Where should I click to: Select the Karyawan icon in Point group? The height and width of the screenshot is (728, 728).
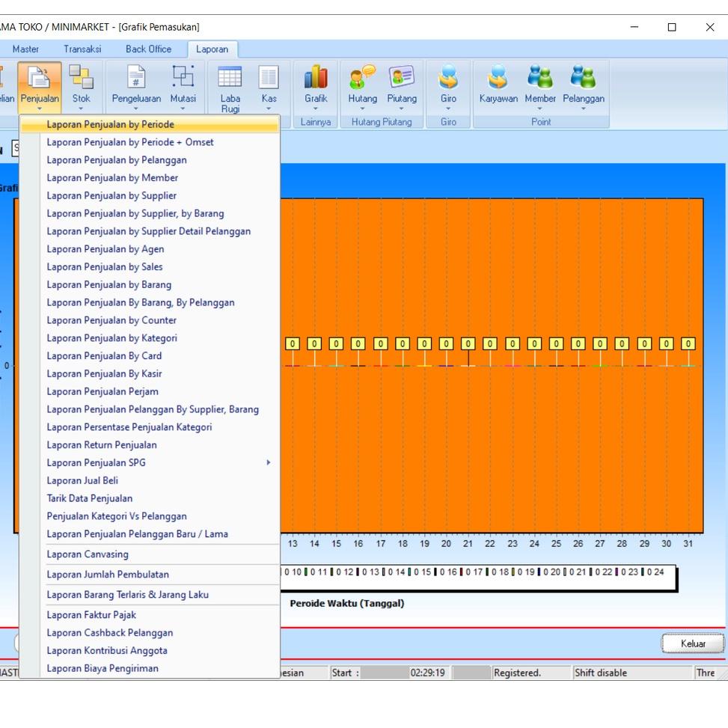pyautogui.click(x=498, y=82)
